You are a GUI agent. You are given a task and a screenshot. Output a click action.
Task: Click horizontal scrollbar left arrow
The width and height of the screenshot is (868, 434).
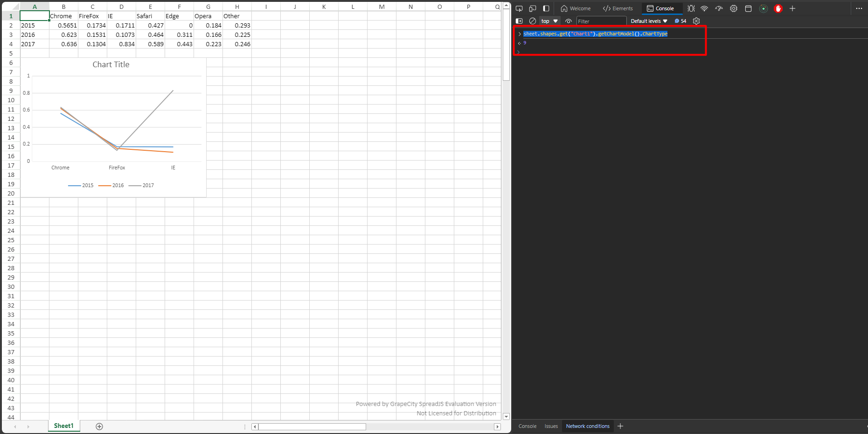click(255, 427)
